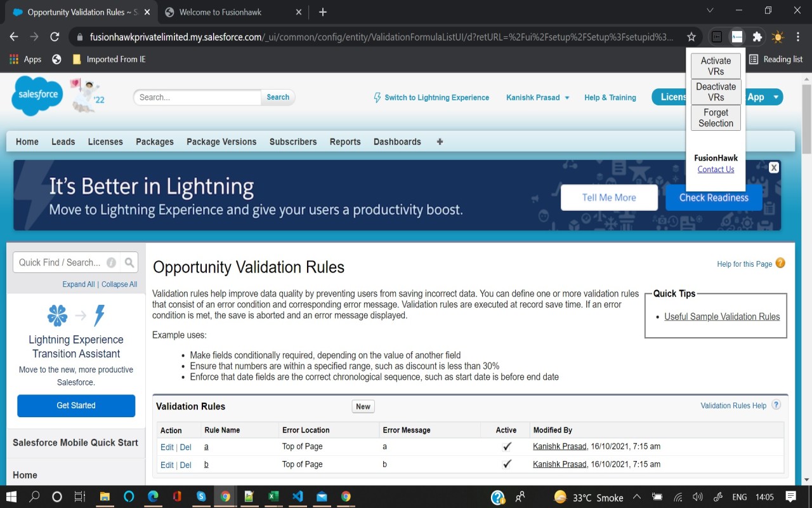Open Windows search from taskbar
This screenshot has width=812, height=508.
pos(35,497)
